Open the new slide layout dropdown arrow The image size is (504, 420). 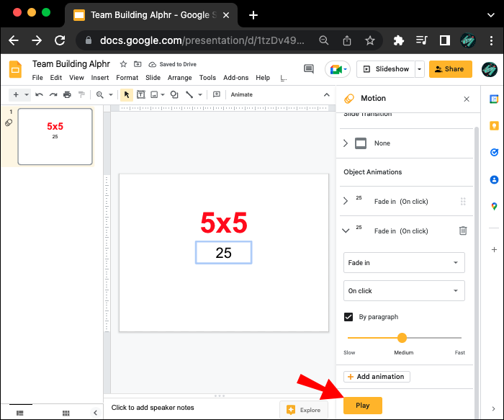(27, 94)
